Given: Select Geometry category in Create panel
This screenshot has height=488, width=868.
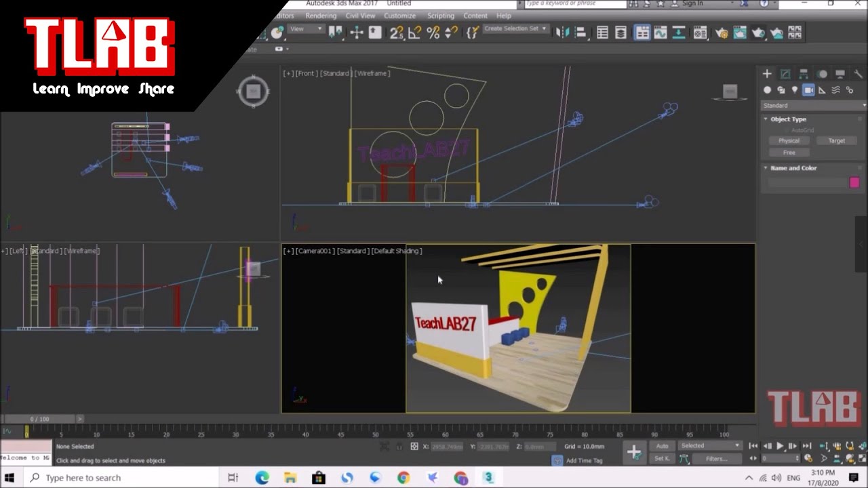Looking at the screenshot, I should (x=768, y=89).
